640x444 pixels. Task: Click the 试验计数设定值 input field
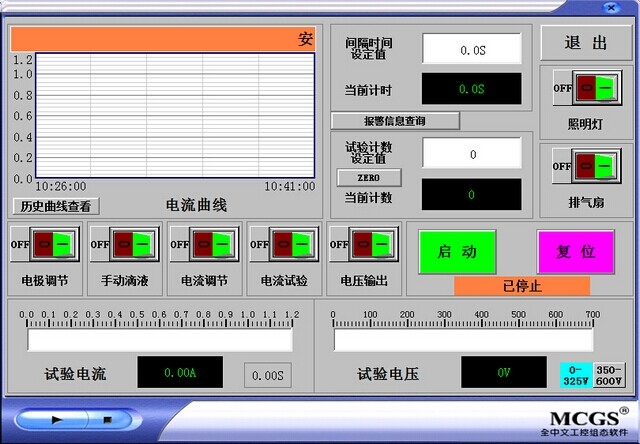click(x=472, y=153)
